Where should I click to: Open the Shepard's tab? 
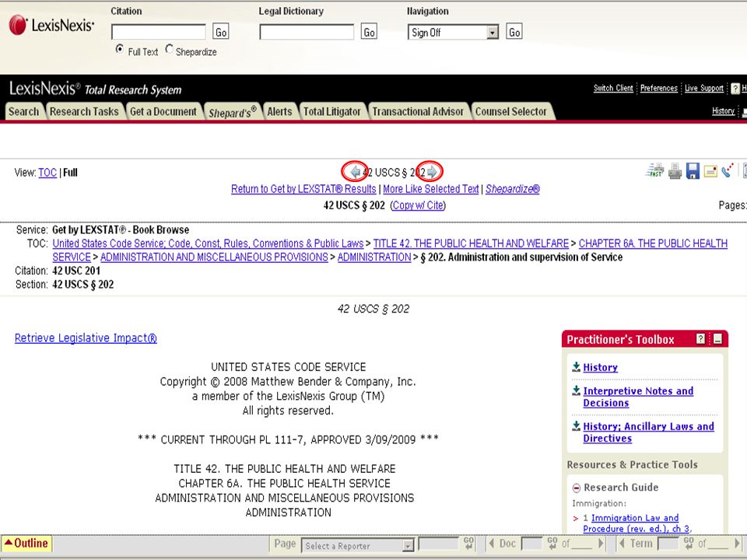[233, 111]
